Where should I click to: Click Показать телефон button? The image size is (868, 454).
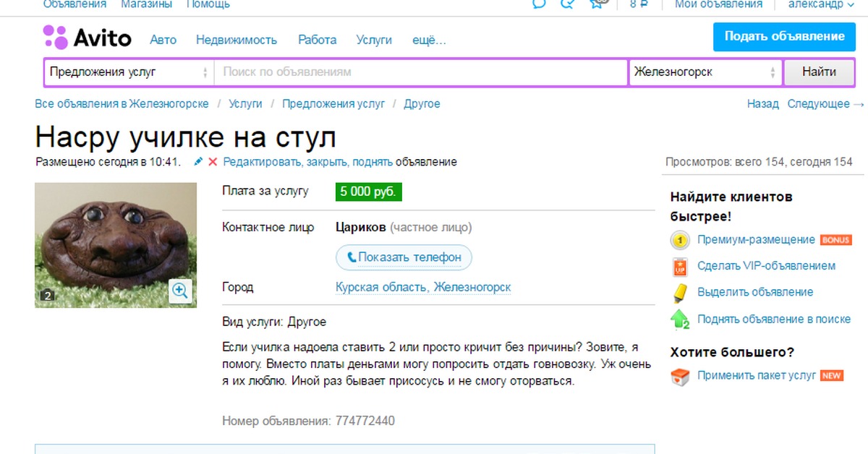click(404, 257)
